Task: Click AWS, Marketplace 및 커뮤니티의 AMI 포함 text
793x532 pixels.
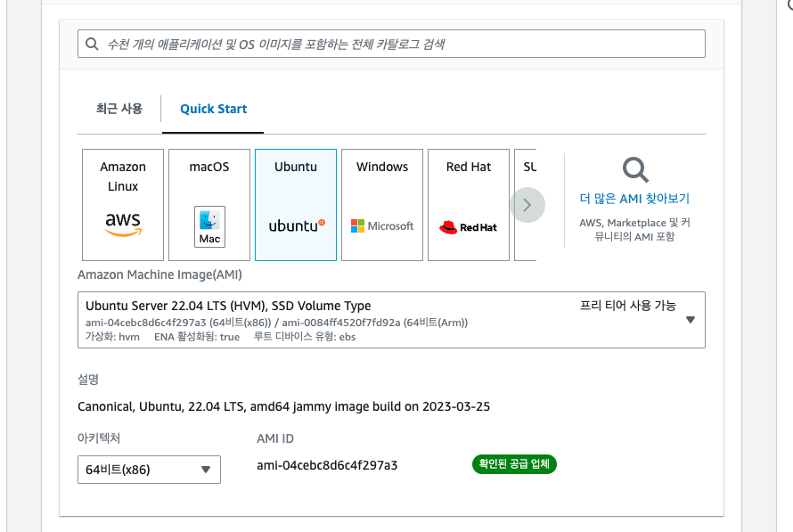Action: pos(634,230)
